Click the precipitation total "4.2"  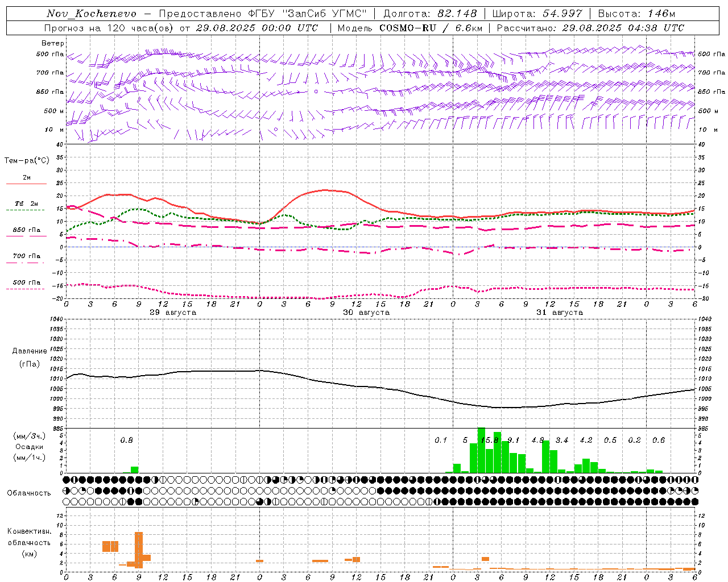pos(586,440)
